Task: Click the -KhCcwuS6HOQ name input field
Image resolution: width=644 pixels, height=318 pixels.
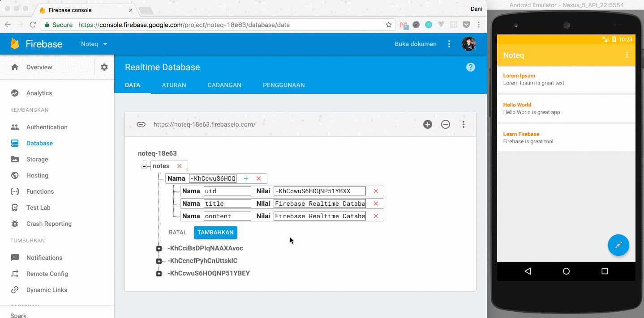Action: (213, 178)
